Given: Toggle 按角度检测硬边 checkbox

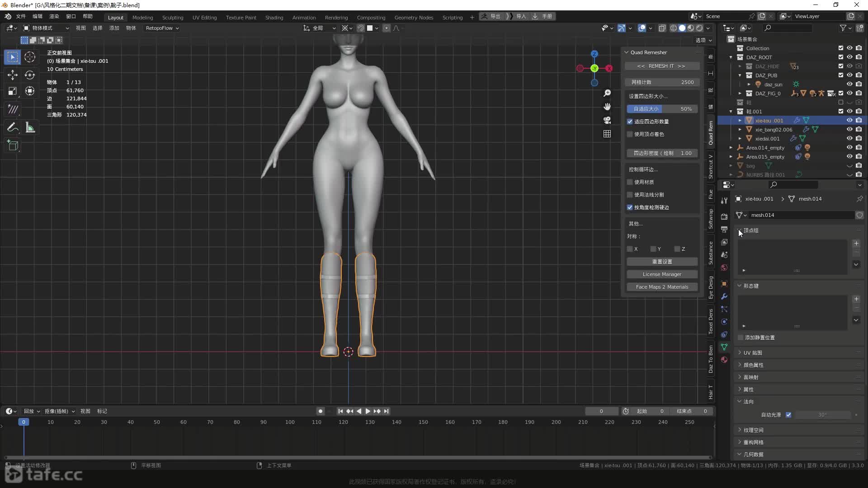Looking at the screenshot, I should [x=630, y=207].
